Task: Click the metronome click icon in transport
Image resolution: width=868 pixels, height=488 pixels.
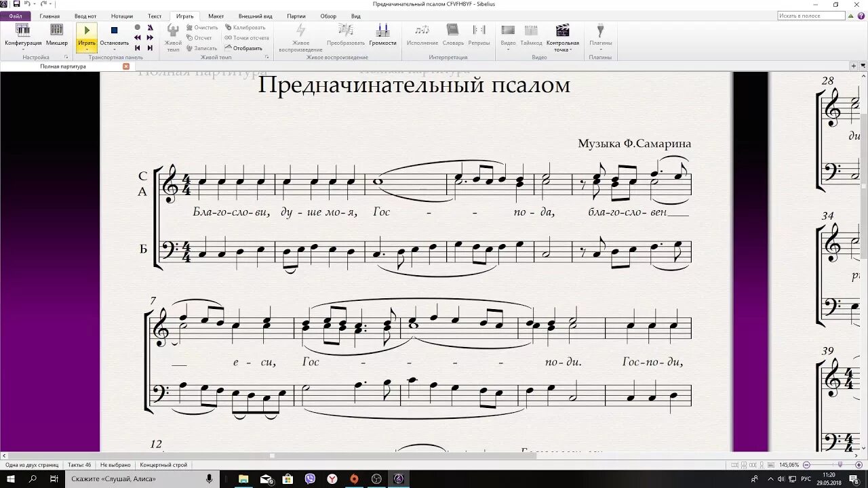Action: tap(150, 28)
